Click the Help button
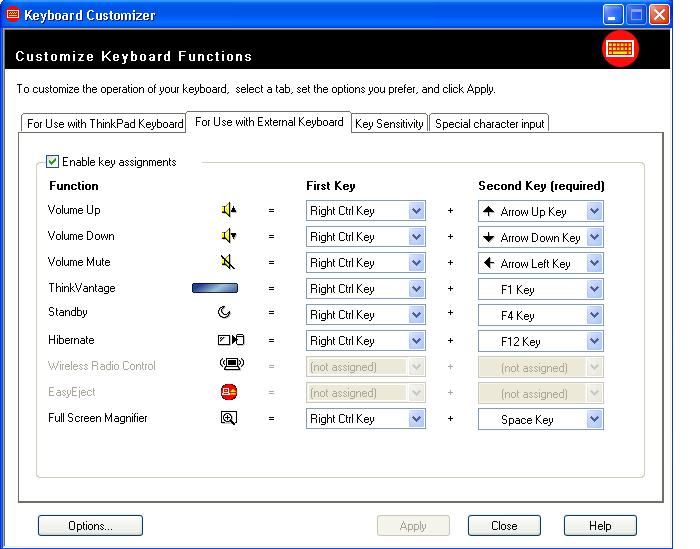Viewport: 700px width, 549px height. click(600, 526)
